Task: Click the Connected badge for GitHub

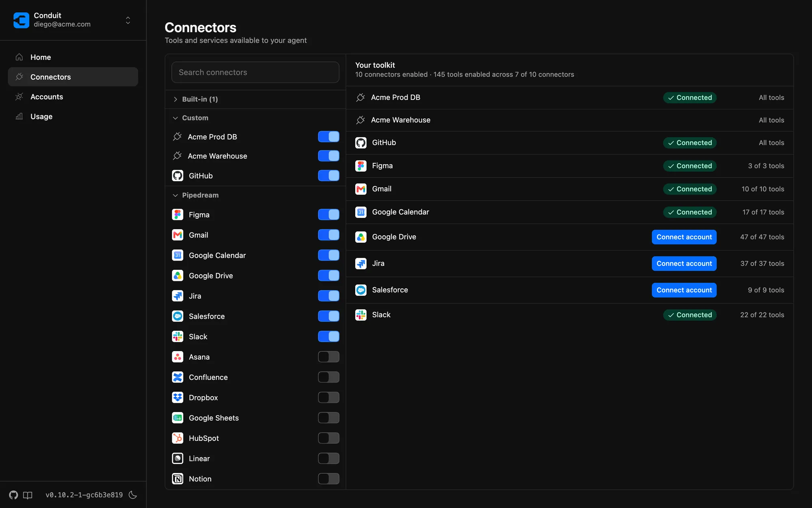Action: [x=690, y=143]
